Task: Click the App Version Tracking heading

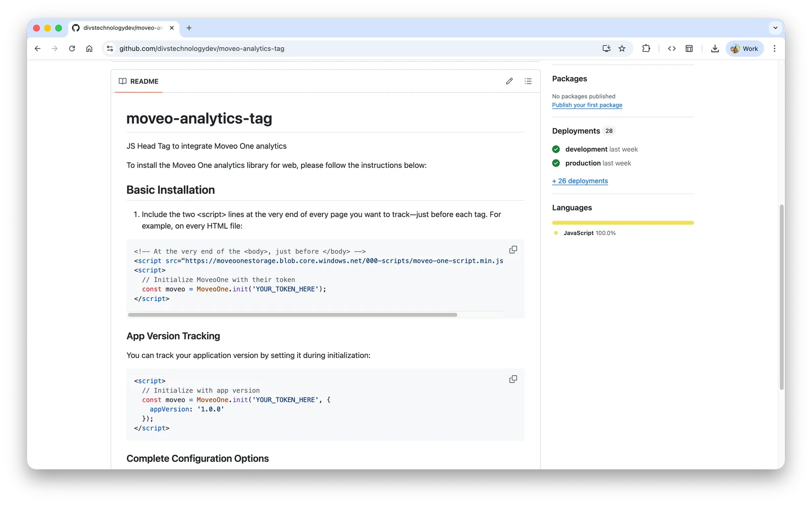Action: (173, 336)
